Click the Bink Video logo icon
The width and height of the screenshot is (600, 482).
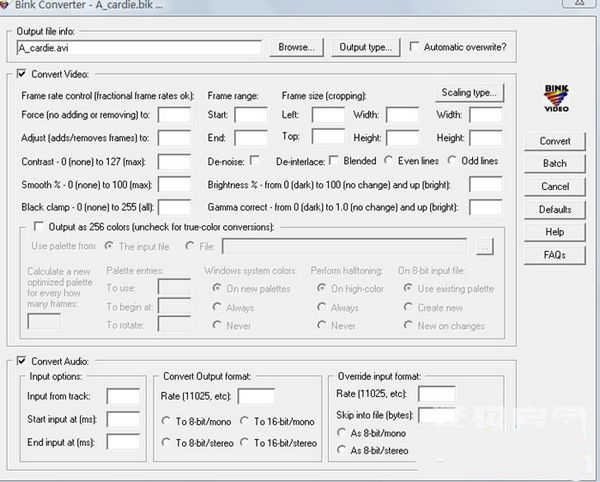click(x=556, y=97)
